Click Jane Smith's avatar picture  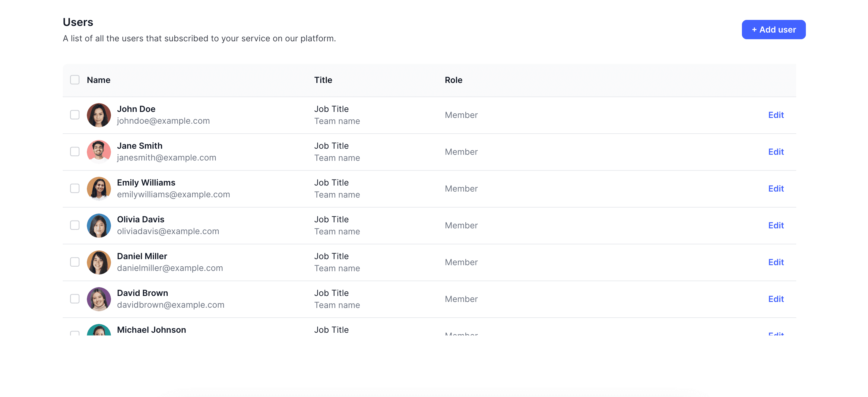click(99, 152)
